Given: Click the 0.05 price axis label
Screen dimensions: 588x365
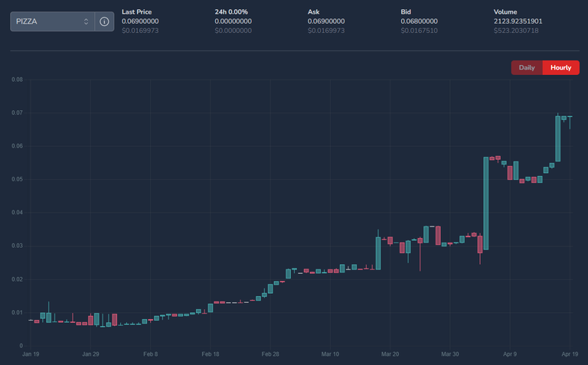Looking at the screenshot, I should 17,179.
